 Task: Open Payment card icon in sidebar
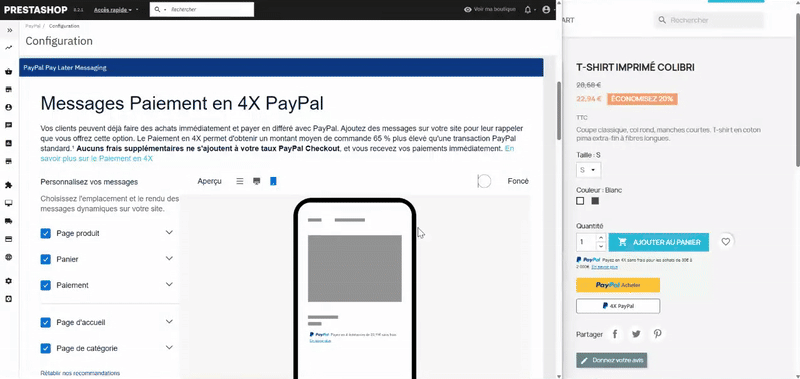click(9, 239)
